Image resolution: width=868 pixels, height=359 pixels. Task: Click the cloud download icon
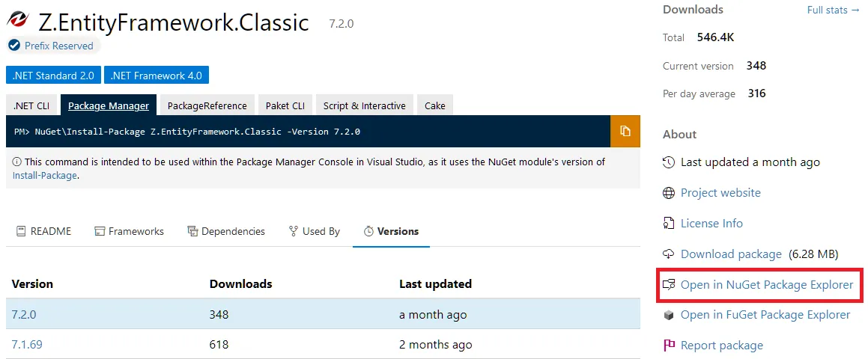point(669,254)
